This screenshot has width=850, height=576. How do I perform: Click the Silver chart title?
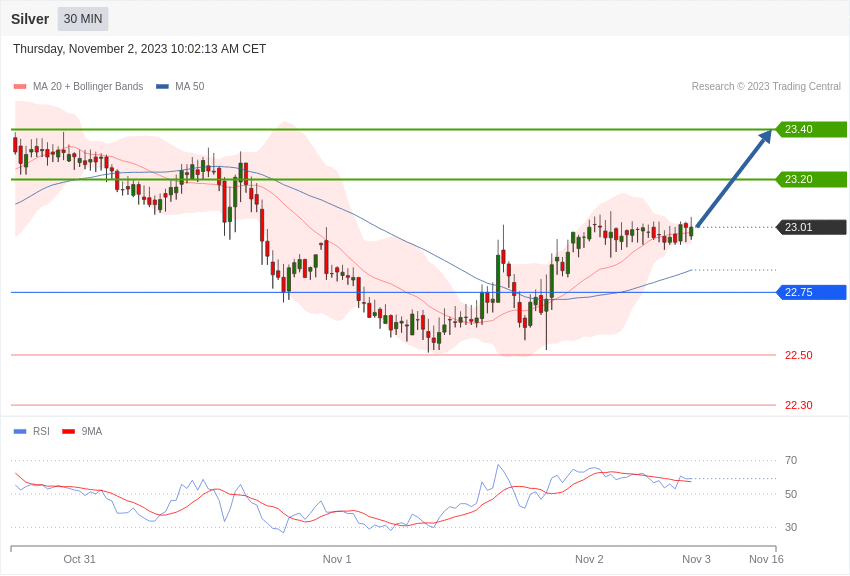point(30,19)
